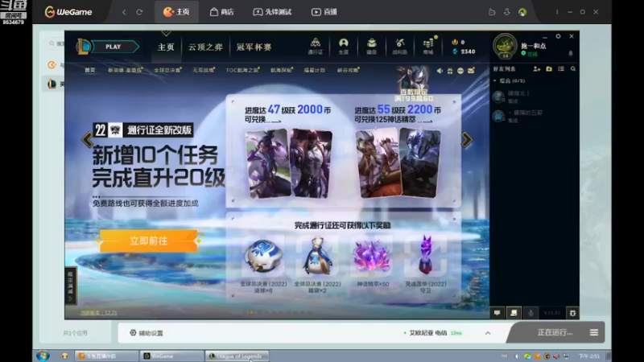Screen dimensions: 644x362
Task: Click the 全球总决赛(2022) 法球×6 reward
Action: [x=263, y=265]
